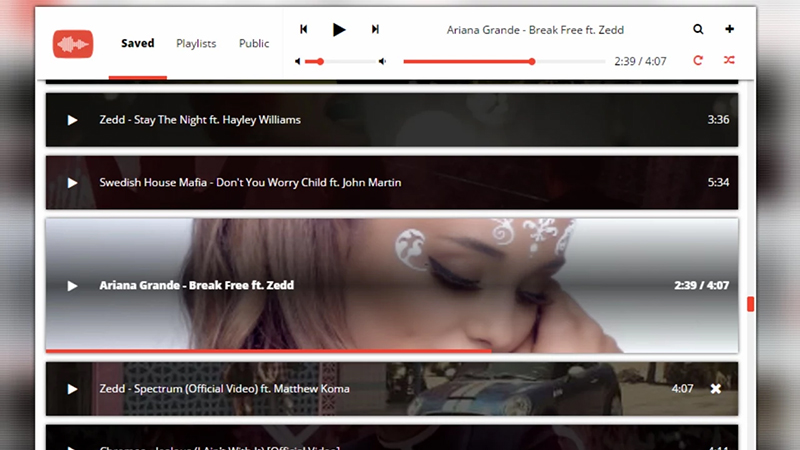Click the volume up speaker icon

click(382, 61)
